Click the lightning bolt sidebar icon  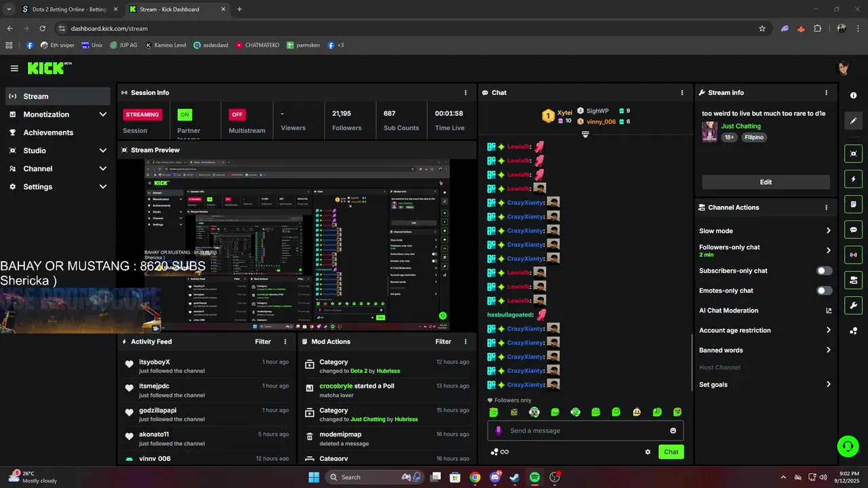pos(854,179)
